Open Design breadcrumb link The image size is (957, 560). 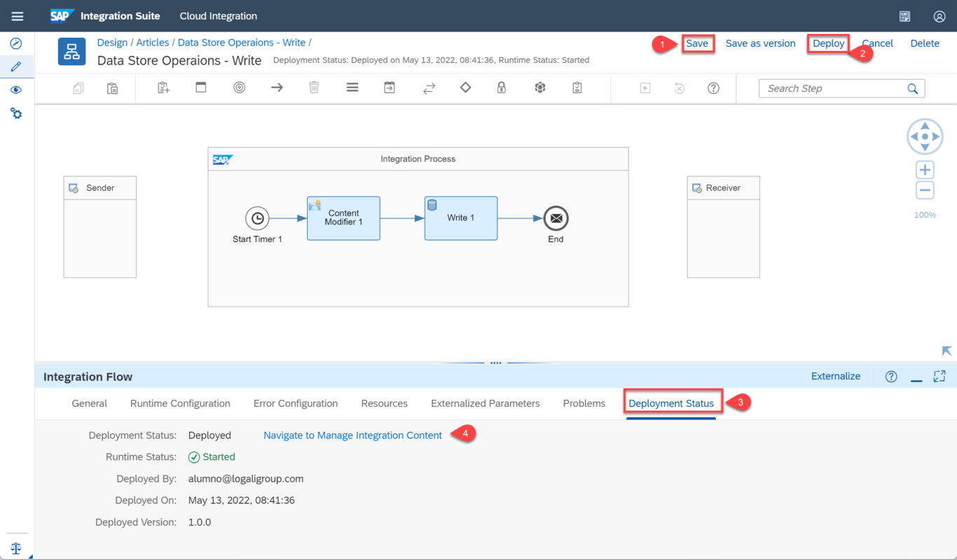coord(112,43)
